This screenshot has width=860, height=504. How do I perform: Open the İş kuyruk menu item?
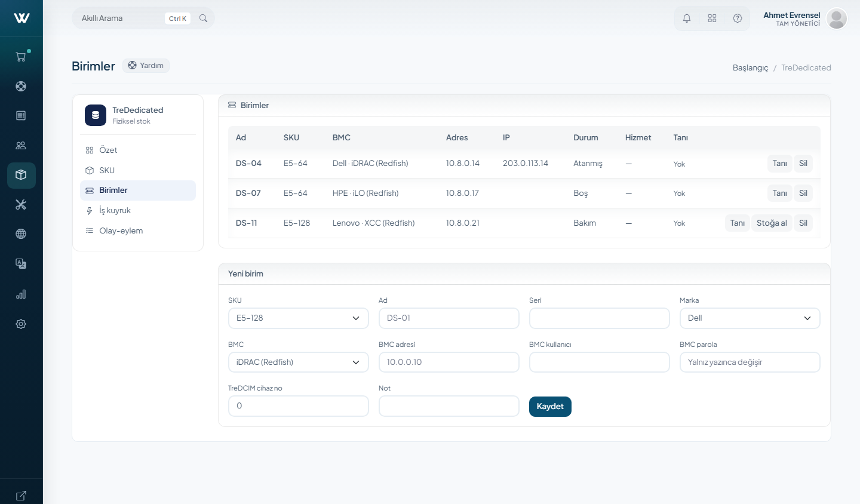click(138, 211)
